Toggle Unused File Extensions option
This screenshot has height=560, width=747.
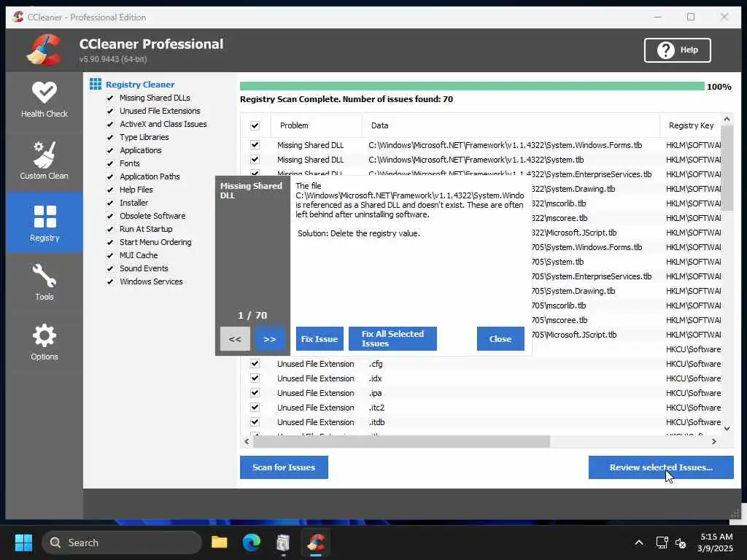point(110,111)
